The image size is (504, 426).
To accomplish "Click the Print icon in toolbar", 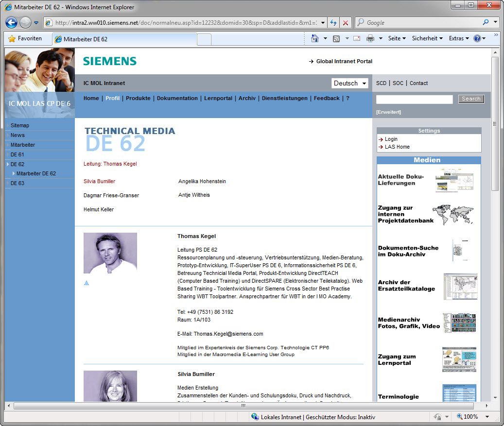I will click(x=370, y=38).
